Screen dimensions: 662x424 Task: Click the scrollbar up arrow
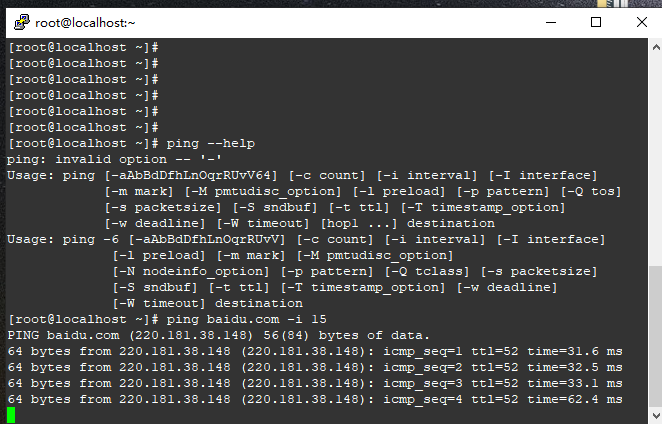(653, 47)
